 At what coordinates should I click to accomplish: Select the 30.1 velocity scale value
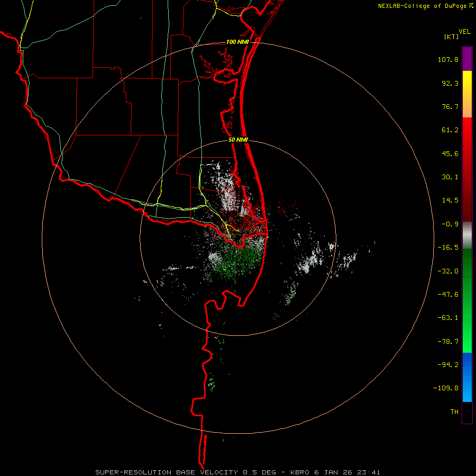[x=450, y=177]
